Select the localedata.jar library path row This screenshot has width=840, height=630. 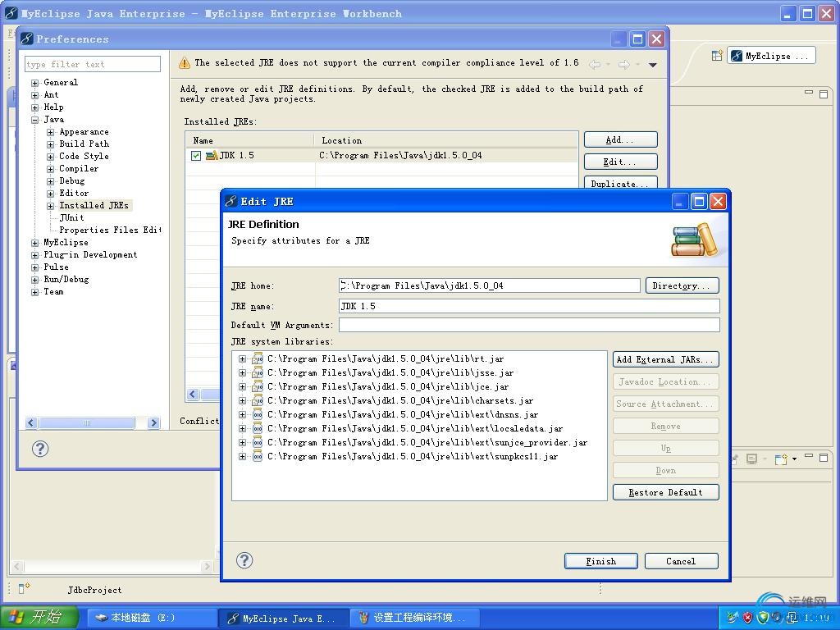click(x=415, y=428)
